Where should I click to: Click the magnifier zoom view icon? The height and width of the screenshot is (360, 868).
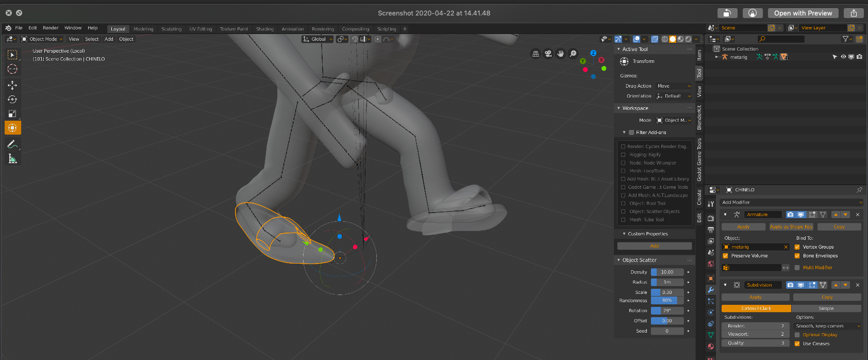point(573,54)
